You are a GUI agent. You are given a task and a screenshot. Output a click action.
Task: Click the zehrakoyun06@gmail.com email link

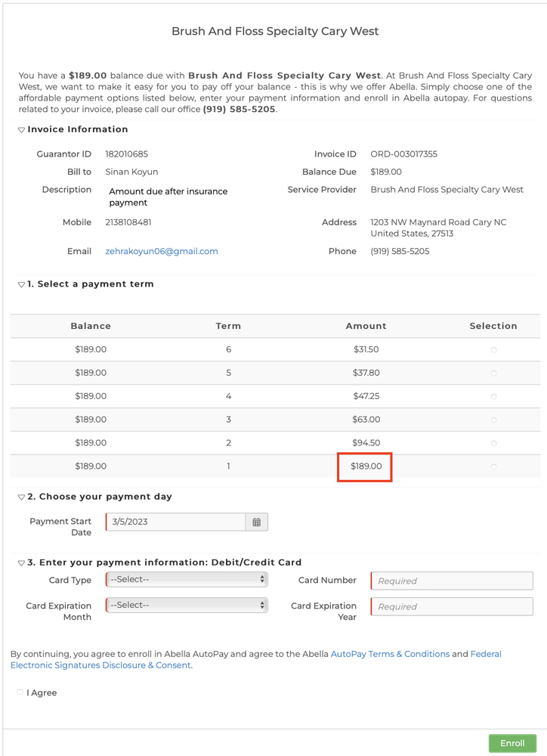point(162,251)
